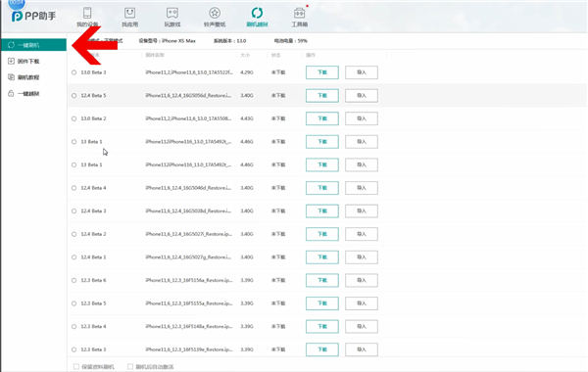Download the 12.3 Beta 5 firmware
Viewport: 588px width, 372px height.
point(322,303)
